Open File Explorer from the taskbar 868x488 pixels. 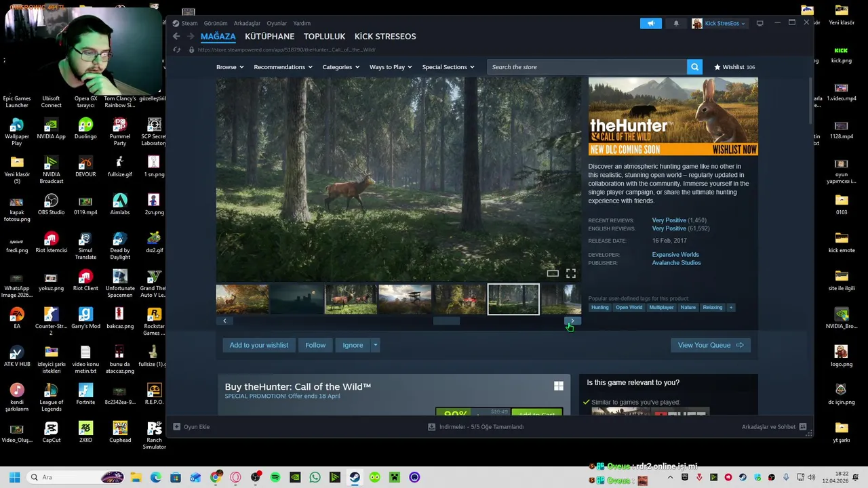coord(136,477)
